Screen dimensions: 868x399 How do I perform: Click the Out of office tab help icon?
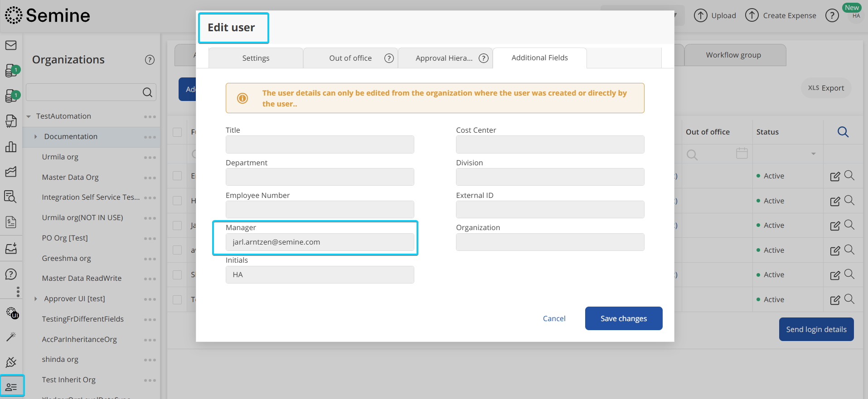coord(389,58)
